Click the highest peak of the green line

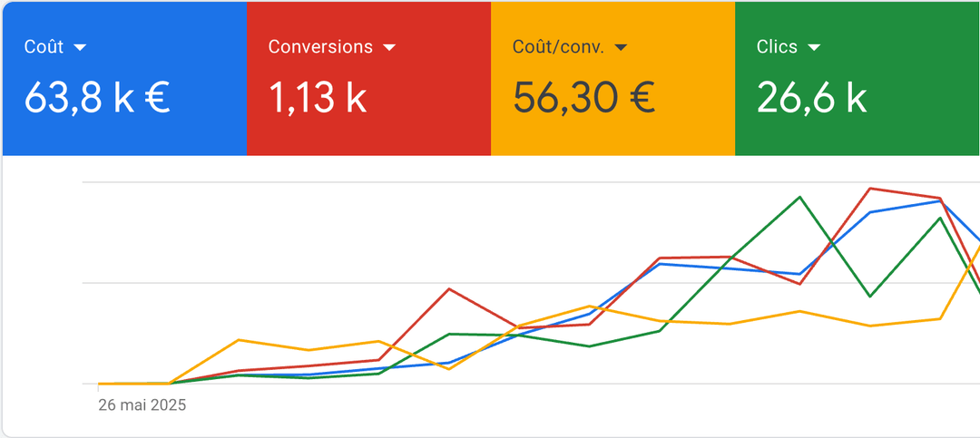click(799, 197)
